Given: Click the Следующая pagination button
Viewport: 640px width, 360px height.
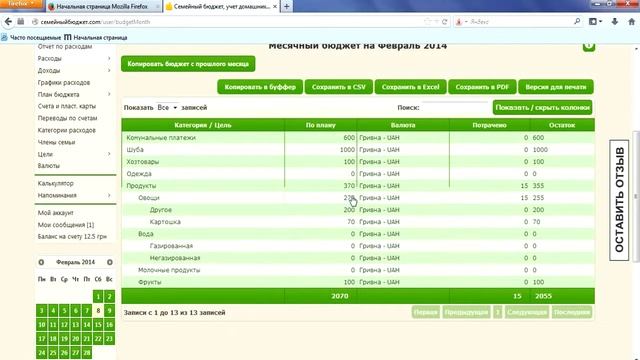Looking at the screenshot, I should coord(527,312).
